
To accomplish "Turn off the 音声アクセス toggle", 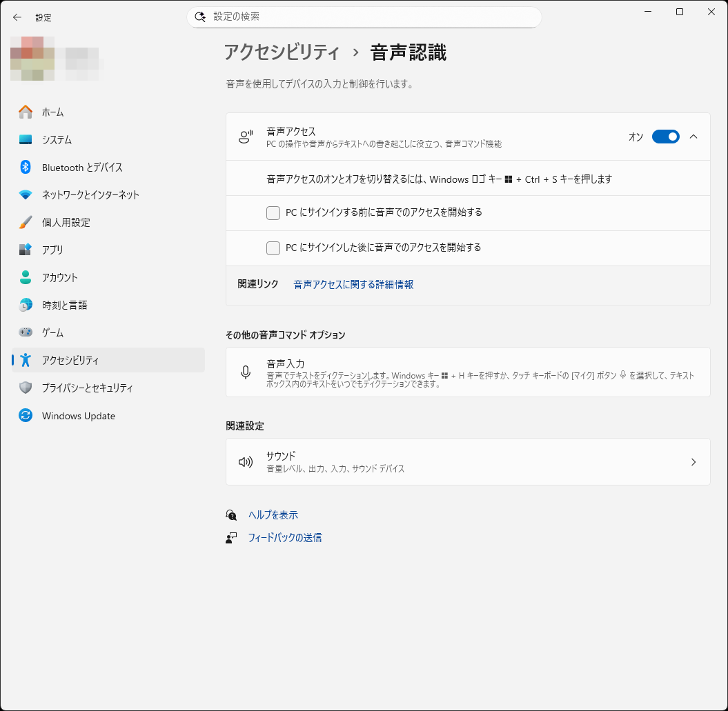I will 665,137.
